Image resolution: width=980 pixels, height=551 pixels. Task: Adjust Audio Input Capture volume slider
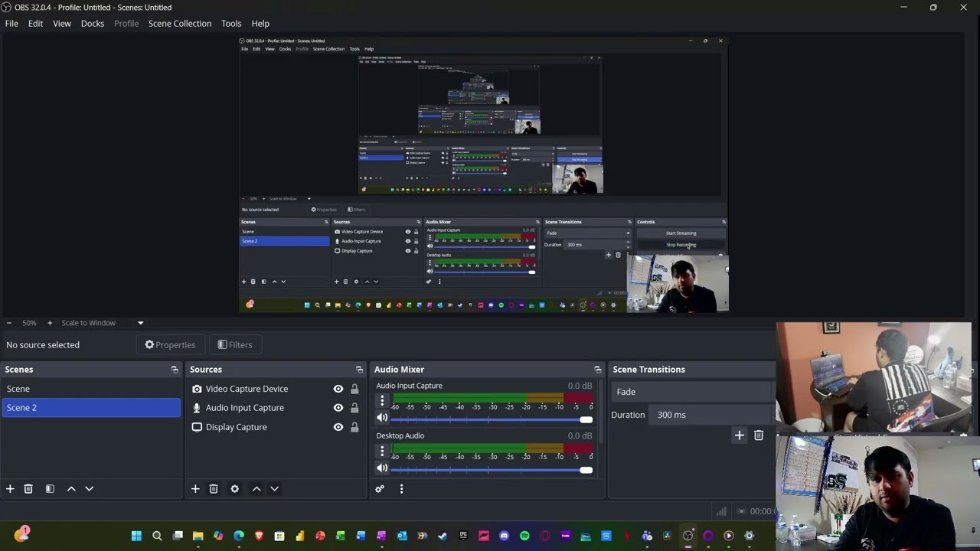point(492,419)
